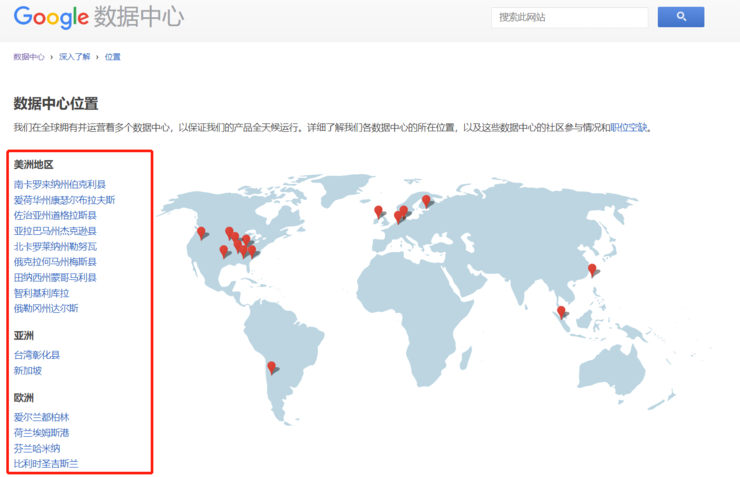Select the Singapore map pin
Screen dimensions: 740x477
pos(561,312)
